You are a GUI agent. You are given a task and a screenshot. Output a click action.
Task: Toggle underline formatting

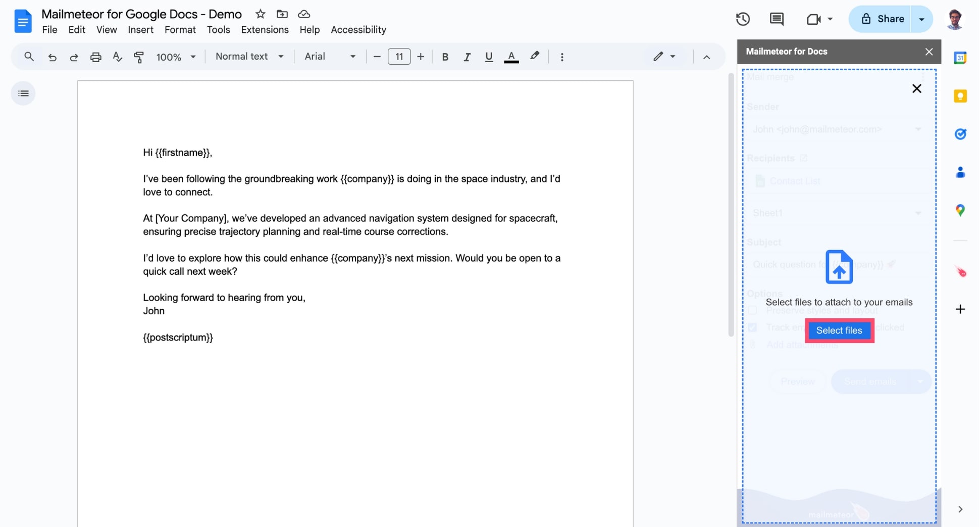point(489,57)
